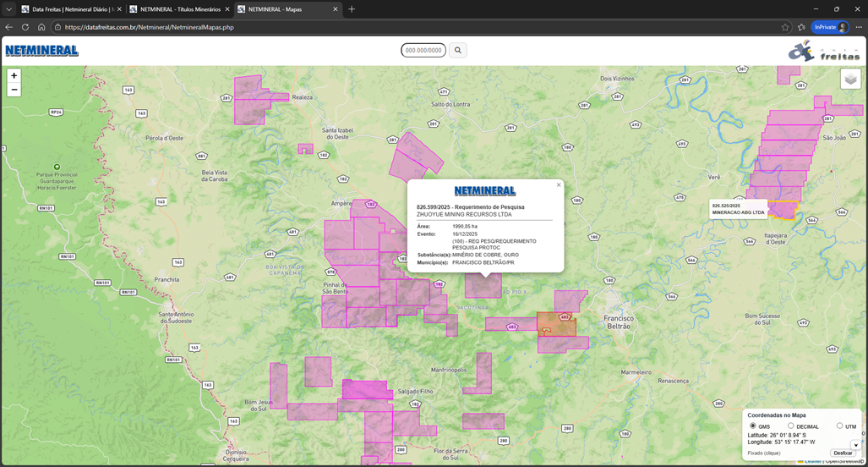The height and width of the screenshot is (467, 868).
Task: Open the browser settings ellipsis menu
Action: (x=858, y=27)
